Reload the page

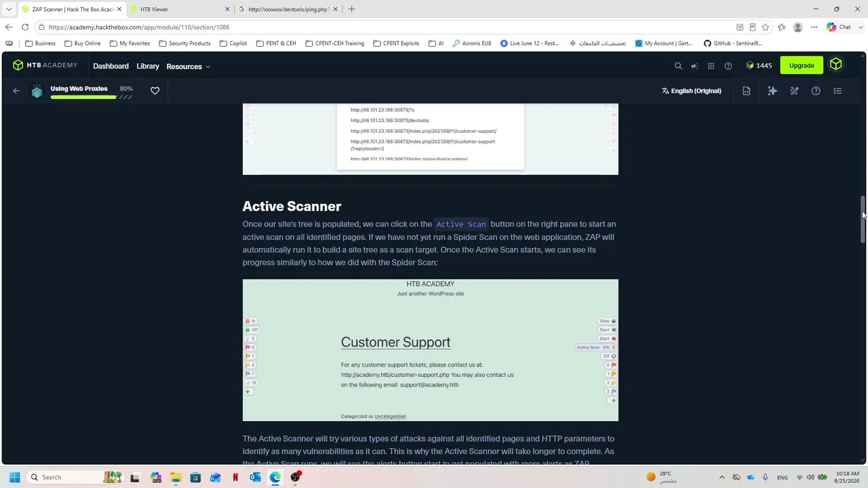pyautogui.click(x=25, y=27)
